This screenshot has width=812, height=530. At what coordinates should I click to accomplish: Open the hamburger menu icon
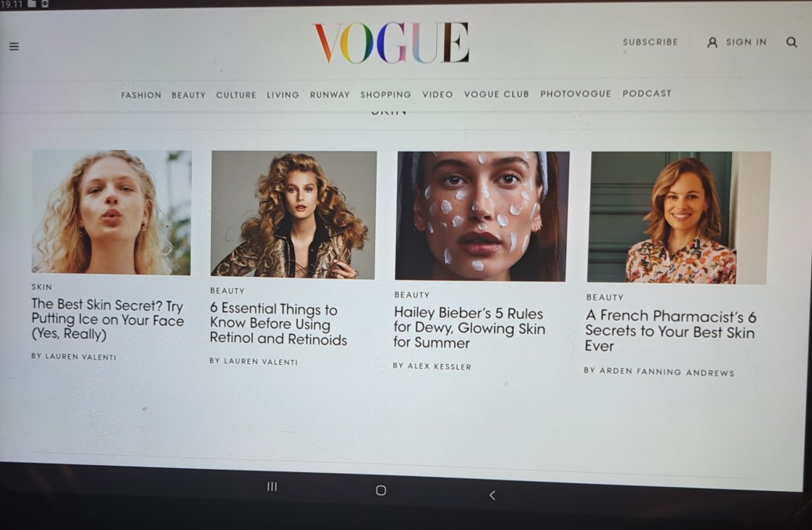point(13,47)
